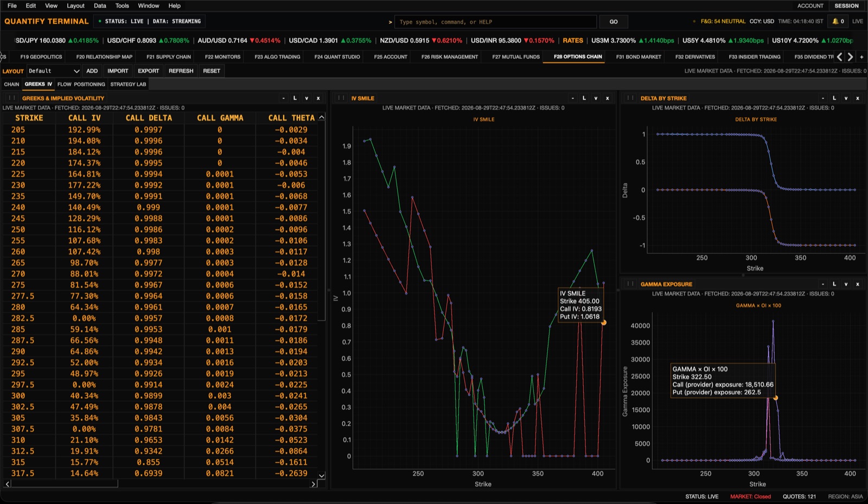Grab the IV Smile panel drag handle

tap(341, 98)
